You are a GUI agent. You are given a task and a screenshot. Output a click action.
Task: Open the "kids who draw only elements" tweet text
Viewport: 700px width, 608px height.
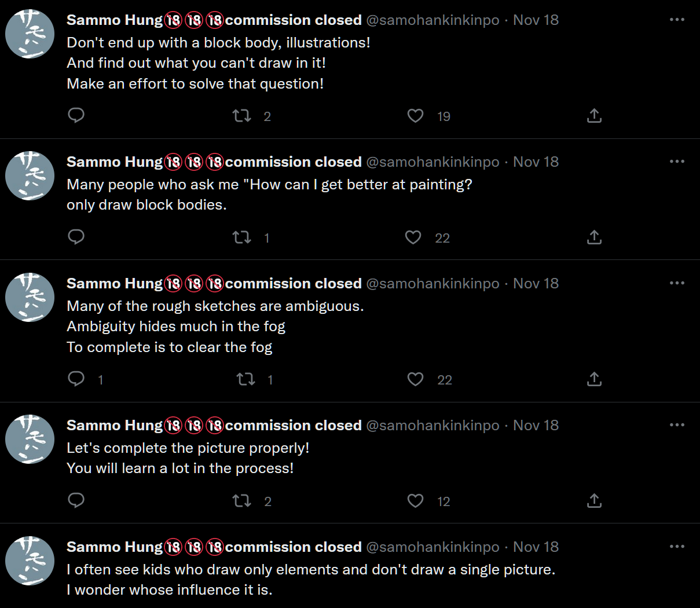[x=310, y=570]
